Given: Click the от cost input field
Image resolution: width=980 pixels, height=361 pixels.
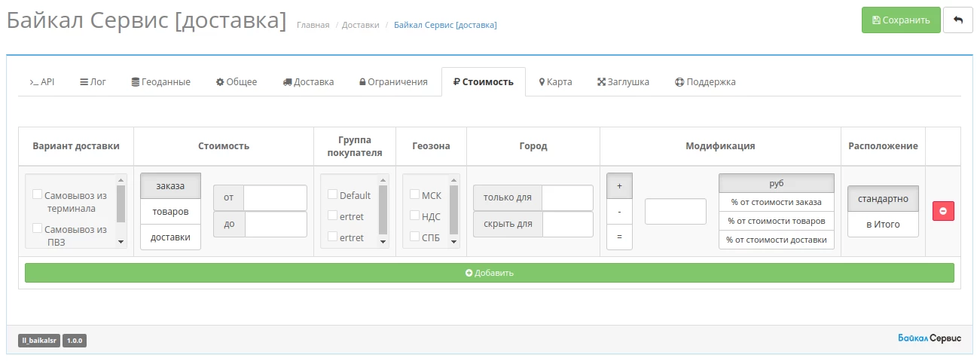Looking at the screenshot, I should pyautogui.click(x=275, y=197).
